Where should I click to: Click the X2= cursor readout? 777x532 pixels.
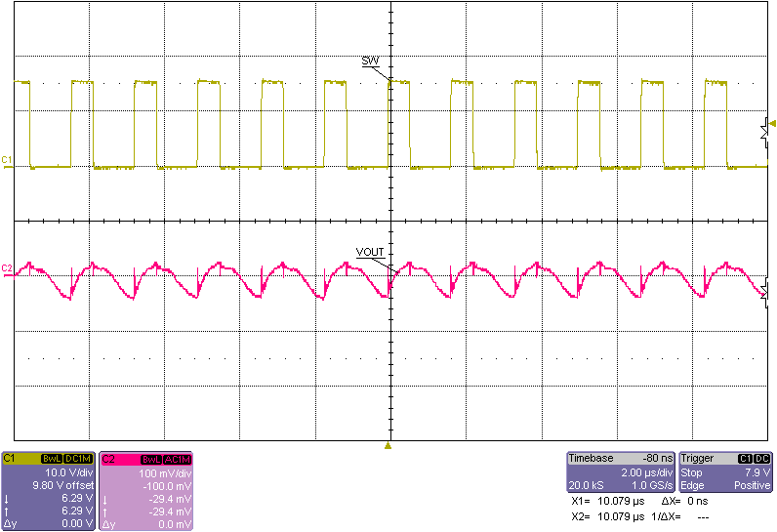pyautogui.click(x=608, y=517)
